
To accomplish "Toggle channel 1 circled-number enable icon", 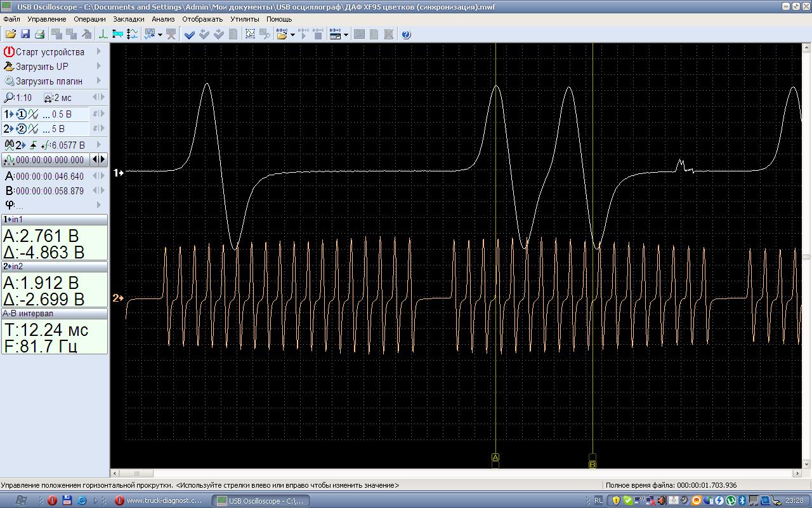I will click(x=21, y=114).
